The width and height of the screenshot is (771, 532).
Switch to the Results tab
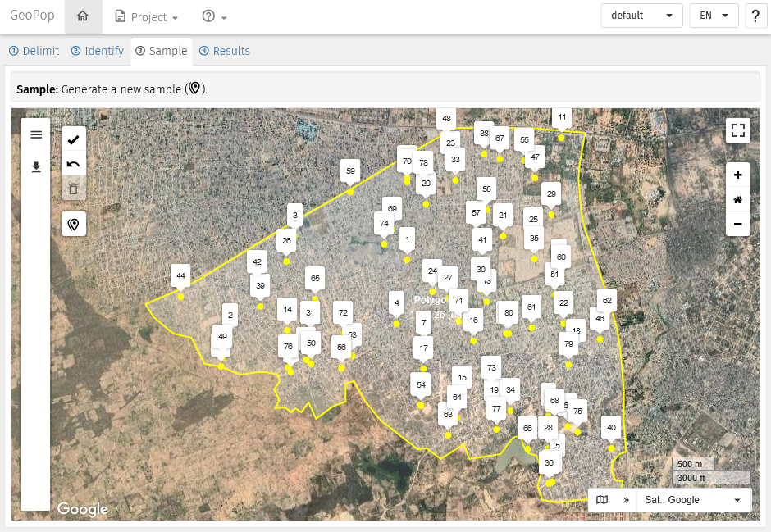[224, 51]
